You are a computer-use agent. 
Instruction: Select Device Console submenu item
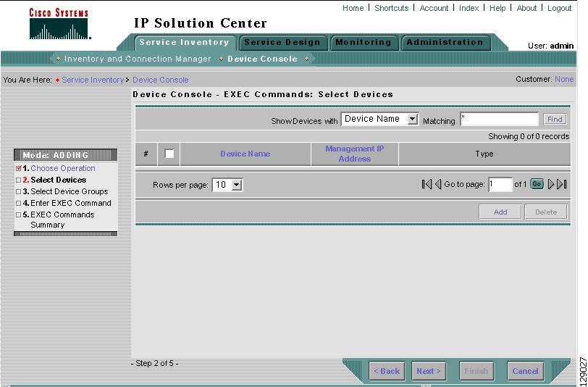(x=262, y=59)
